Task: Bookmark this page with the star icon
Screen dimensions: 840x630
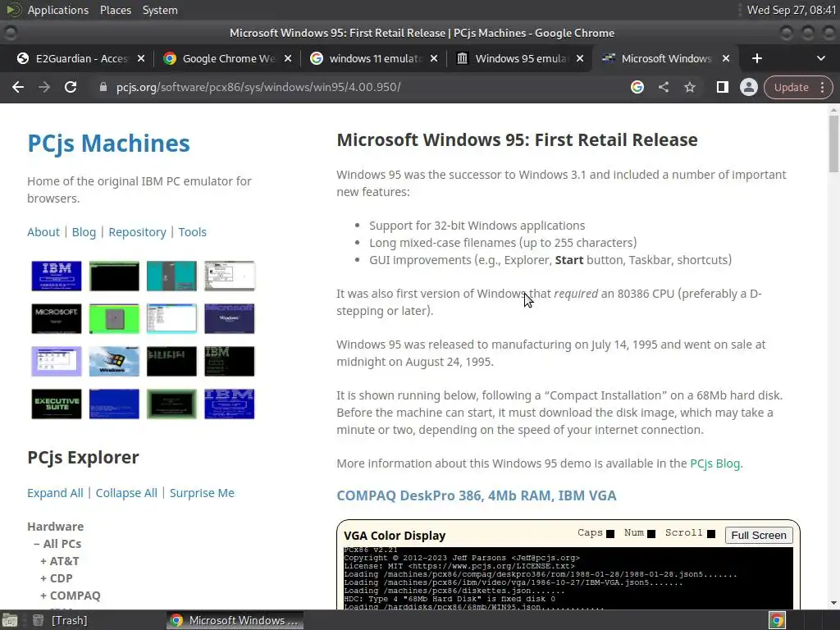Action: (689, 87)
